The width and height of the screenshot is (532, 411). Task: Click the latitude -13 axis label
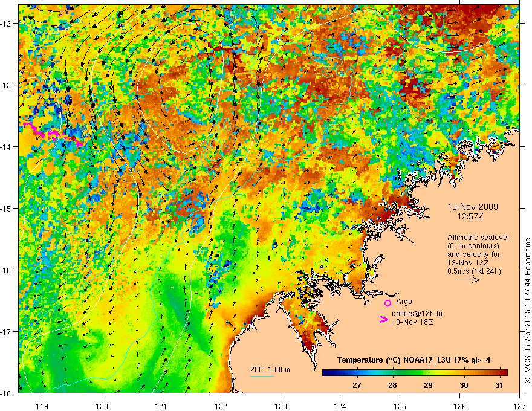6,85
